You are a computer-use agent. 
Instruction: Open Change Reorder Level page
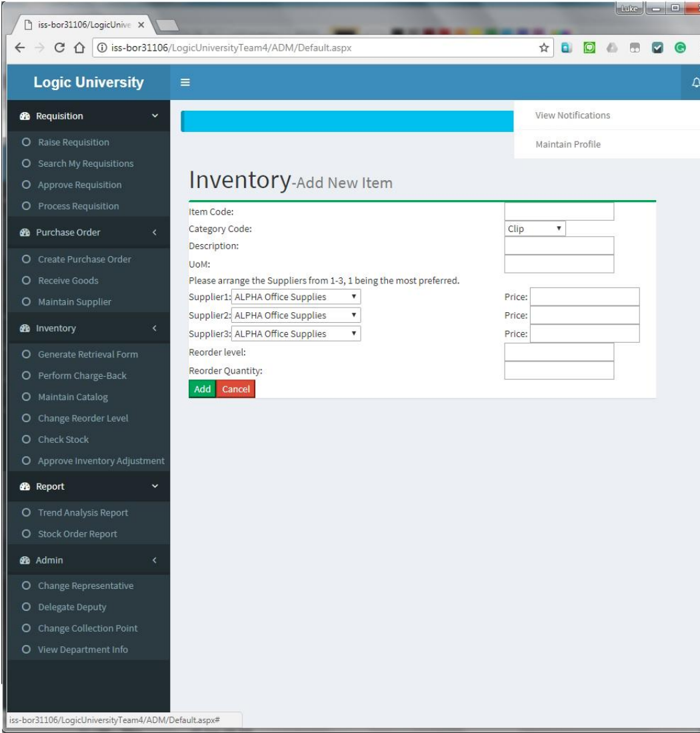[83, 418]
